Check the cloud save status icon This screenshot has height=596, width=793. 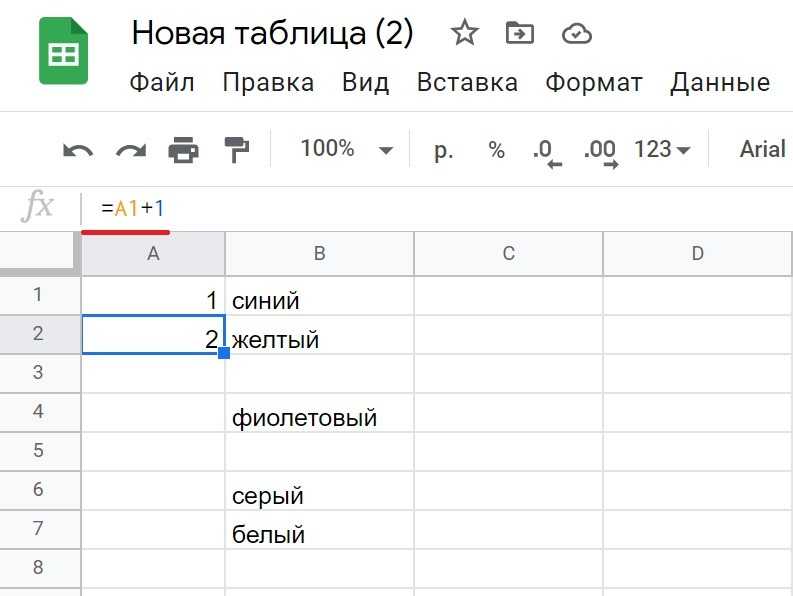coord(577,34)
